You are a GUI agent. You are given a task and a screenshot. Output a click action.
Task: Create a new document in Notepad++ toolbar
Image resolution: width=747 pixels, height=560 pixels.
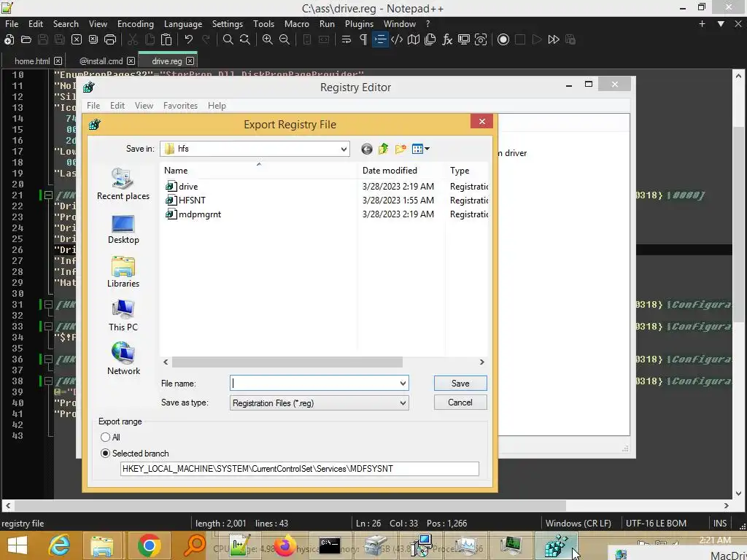[x=9, y=39]
